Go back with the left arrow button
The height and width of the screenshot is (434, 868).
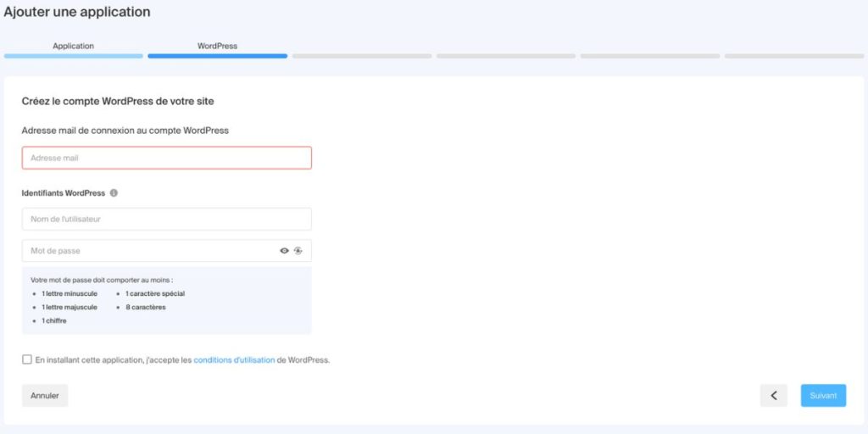click(x=773, y=396)
